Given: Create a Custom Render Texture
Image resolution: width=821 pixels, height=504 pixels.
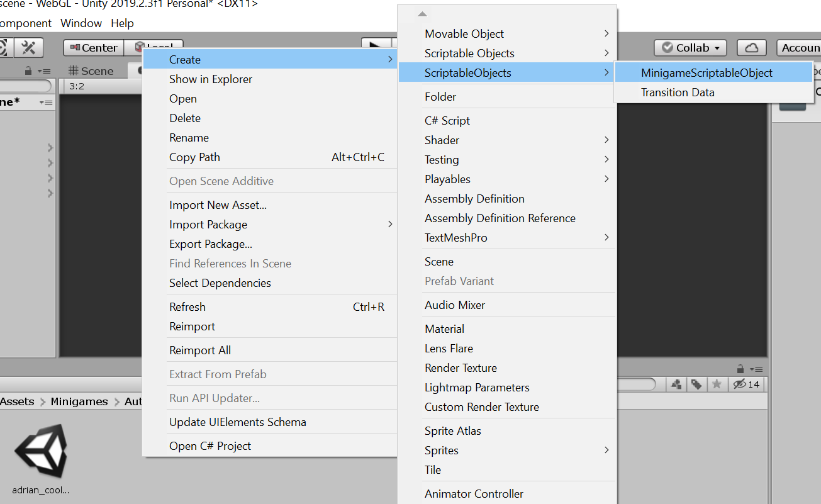Looking at the screenshot, I should (x=508, y=407).
